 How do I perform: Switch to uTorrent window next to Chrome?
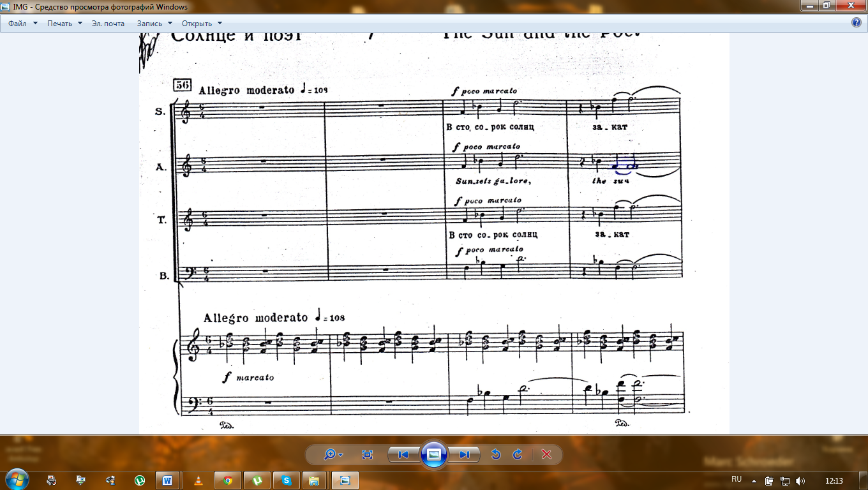point(257,480)
